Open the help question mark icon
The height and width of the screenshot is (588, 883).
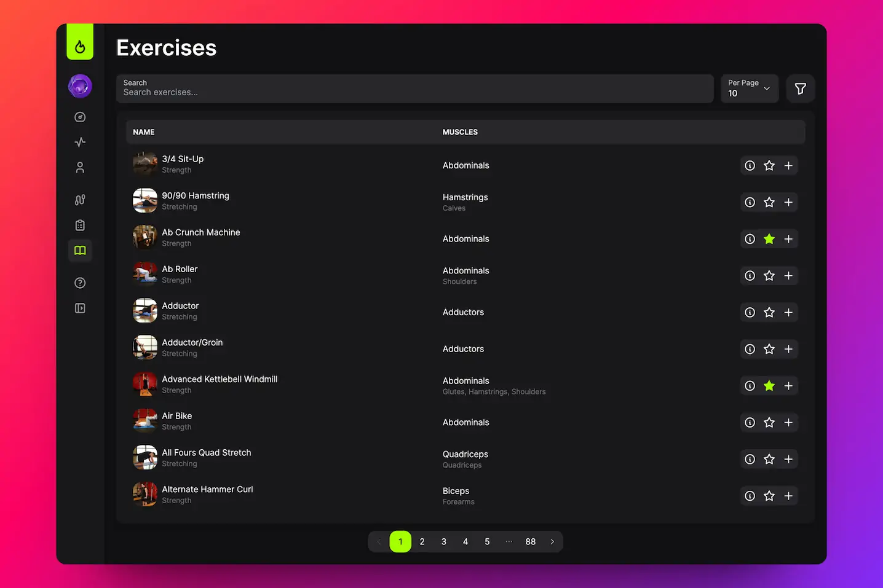coord(80,283)
